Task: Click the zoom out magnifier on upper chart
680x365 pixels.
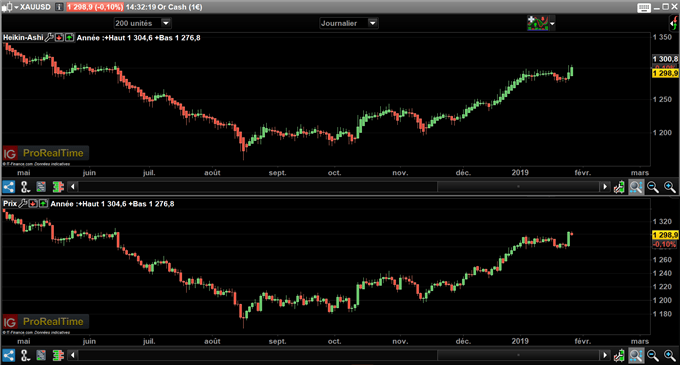Action: point(653,187)
